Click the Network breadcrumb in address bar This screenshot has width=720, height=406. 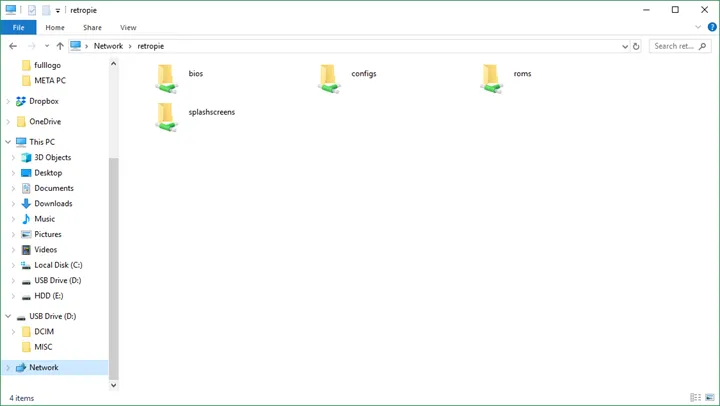click(108, 46)
